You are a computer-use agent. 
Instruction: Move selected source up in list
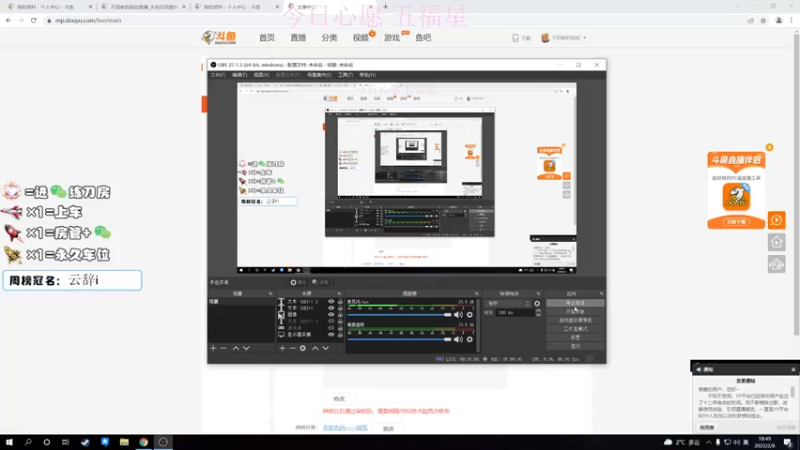pos(315,348)
